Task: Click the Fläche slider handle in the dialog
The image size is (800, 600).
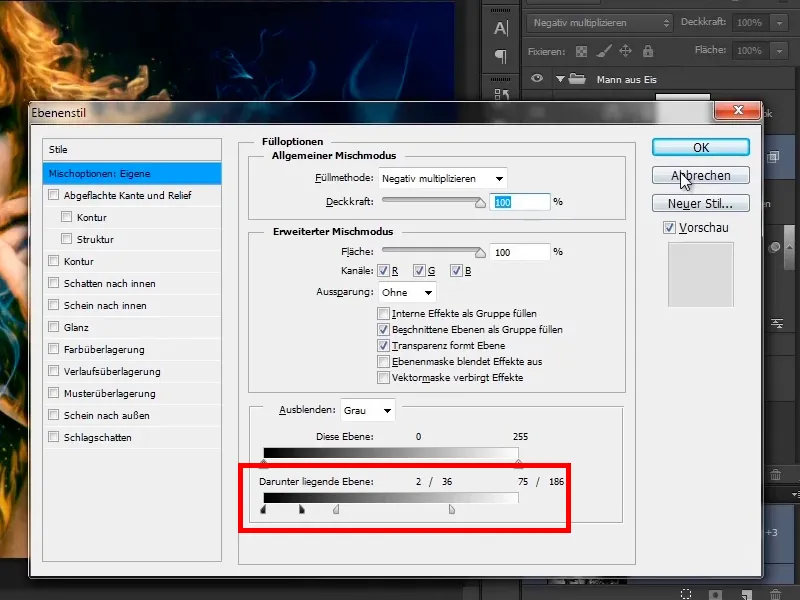Action: click(x=480, y=253)
